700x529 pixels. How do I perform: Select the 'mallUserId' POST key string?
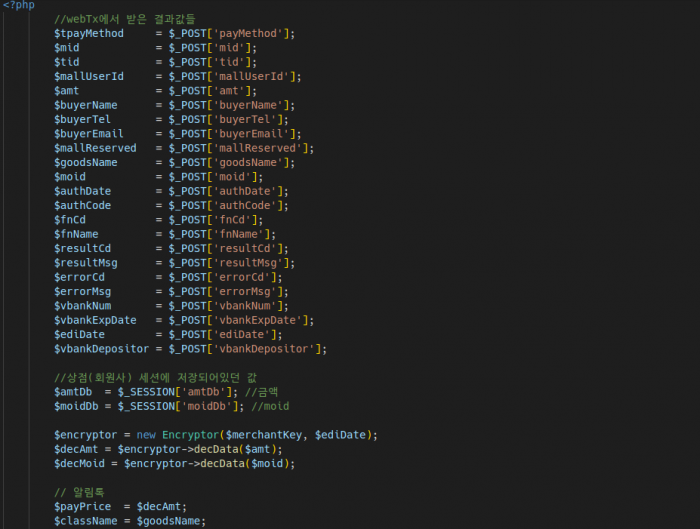click(x=254, y=76)
